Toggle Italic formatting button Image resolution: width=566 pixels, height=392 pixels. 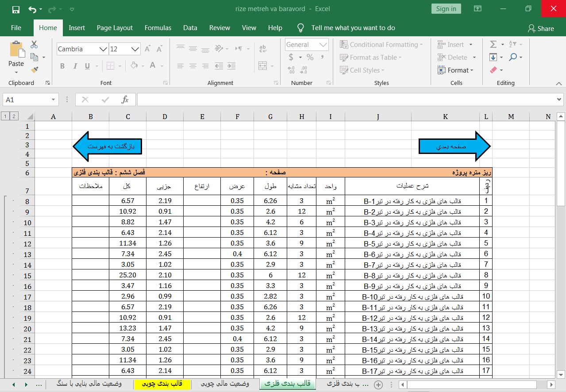coord(75,66)
